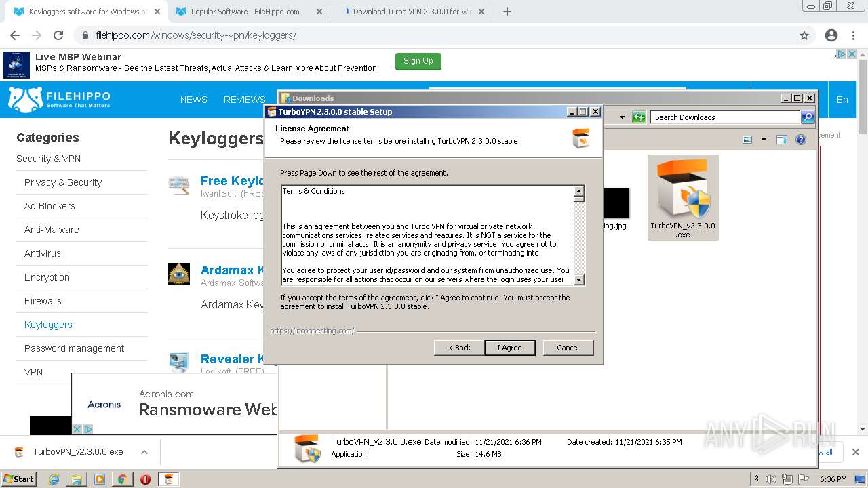Viewport: 868px width, 488px height.
Task: Click the TurboVPN icon in the Explorer details pane
Action: [x=307, y=449]
